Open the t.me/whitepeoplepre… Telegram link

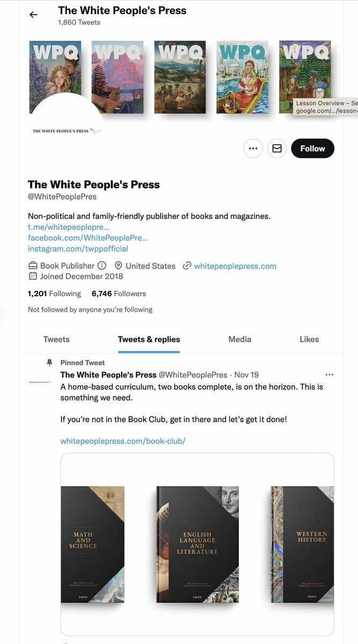click(69, 227)
